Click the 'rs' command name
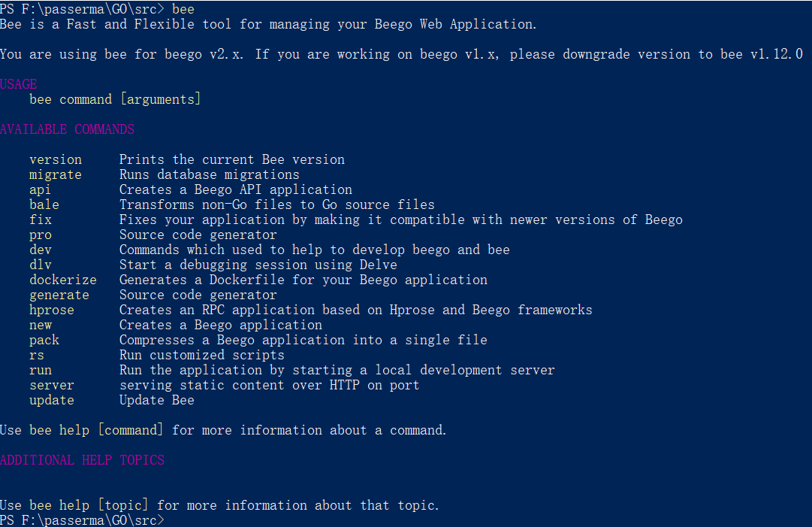812x527 pixels. 37,356
